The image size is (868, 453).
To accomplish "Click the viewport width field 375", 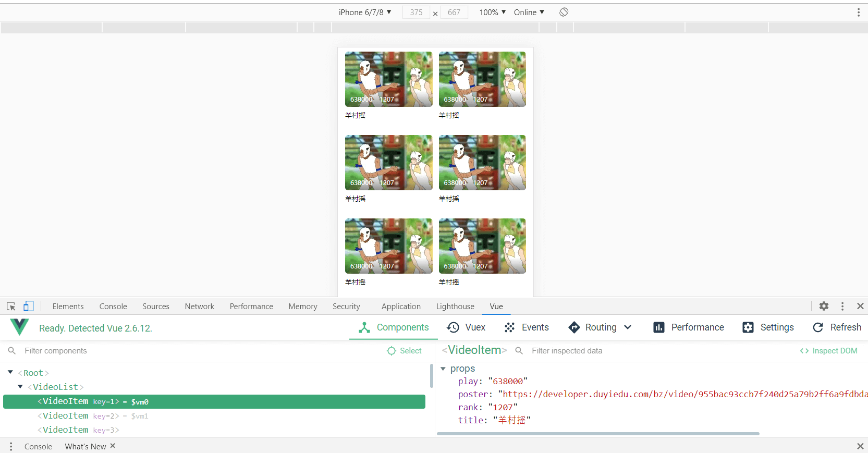I will point(416,12).
